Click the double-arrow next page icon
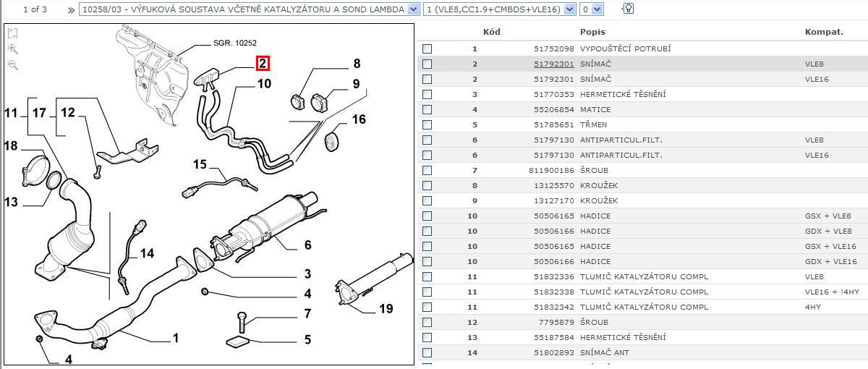The image size is (868, 369). pos(70,9)
